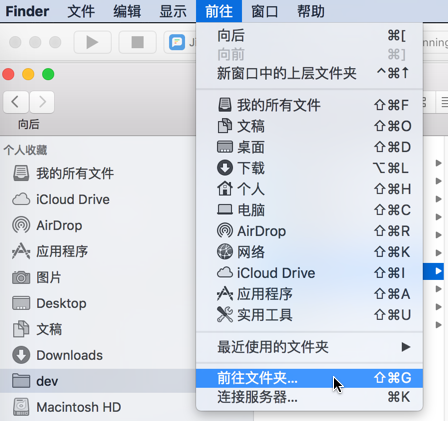Click the play button in toolbar

click(x=92, y=42)
